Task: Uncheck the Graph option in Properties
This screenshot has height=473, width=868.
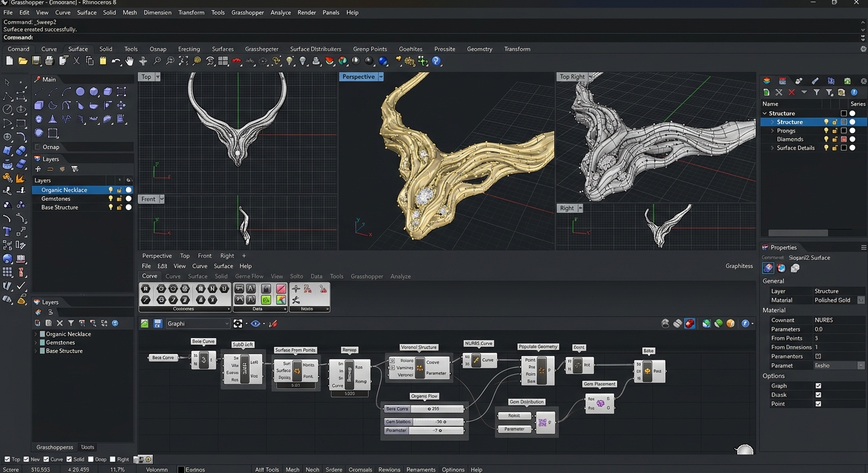Action: tap(820, 386)
